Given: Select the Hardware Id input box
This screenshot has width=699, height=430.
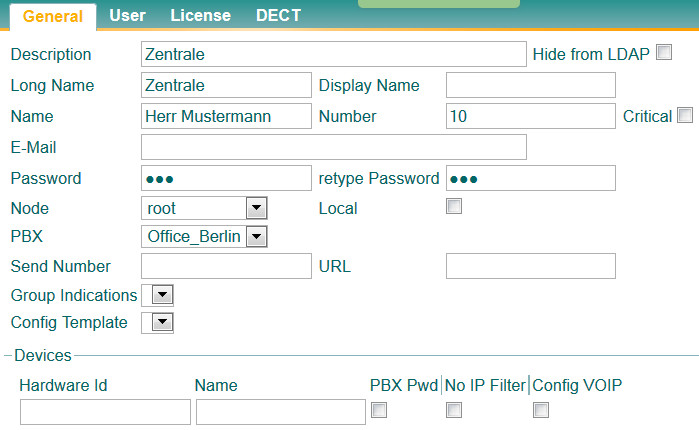Looking at the screenshot, I should point(105,412).
